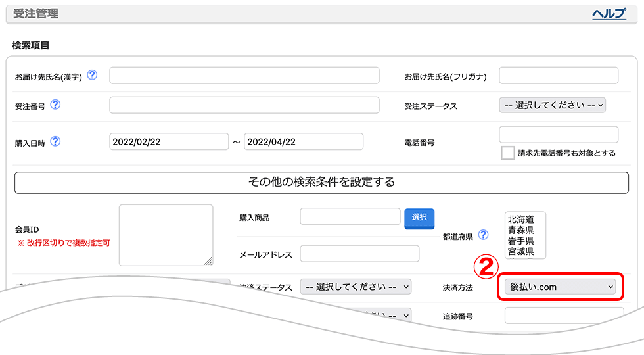This screenshot has height=355, width=644.
Task: Focus the 電話番号 input field
Action: (x=559, y=135)
